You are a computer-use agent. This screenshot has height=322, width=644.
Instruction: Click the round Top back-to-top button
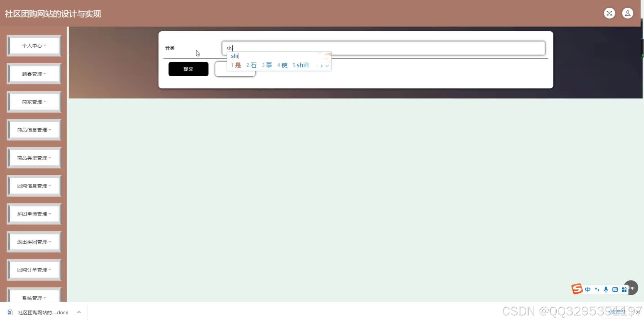pyautogui.click(x=632, y=288)
